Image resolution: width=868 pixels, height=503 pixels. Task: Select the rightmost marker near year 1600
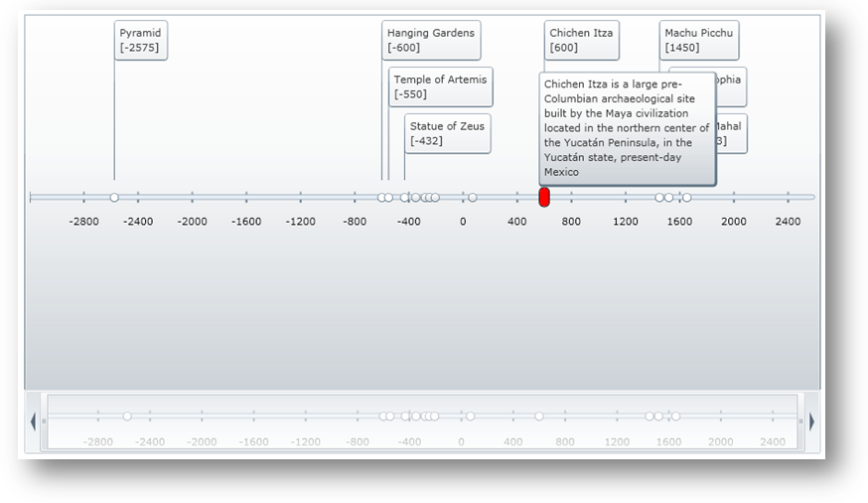point(686,197)
